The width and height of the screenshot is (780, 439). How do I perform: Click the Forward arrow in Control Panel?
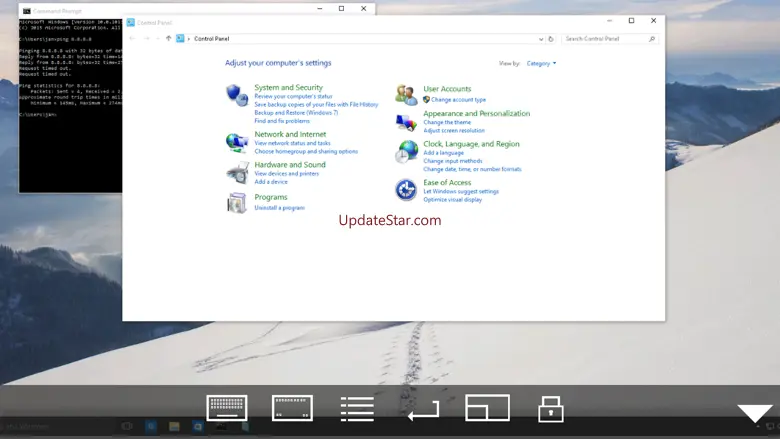(x=146, y=38)
